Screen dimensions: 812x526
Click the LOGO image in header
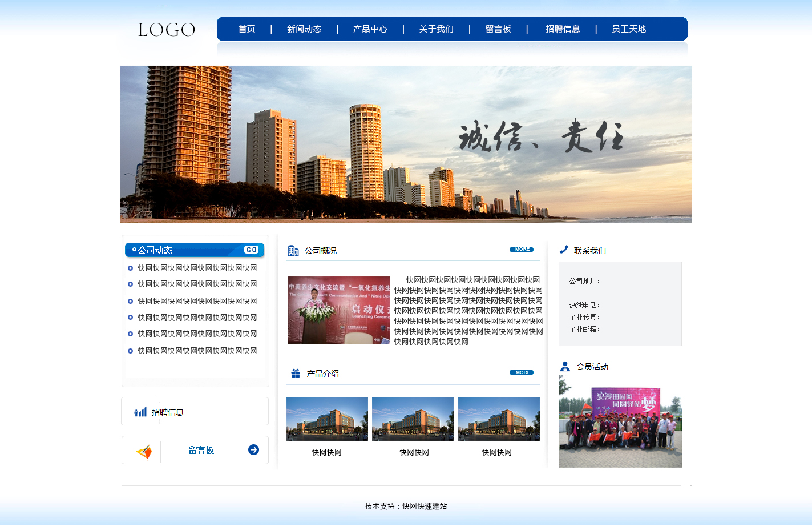[167, 30]
